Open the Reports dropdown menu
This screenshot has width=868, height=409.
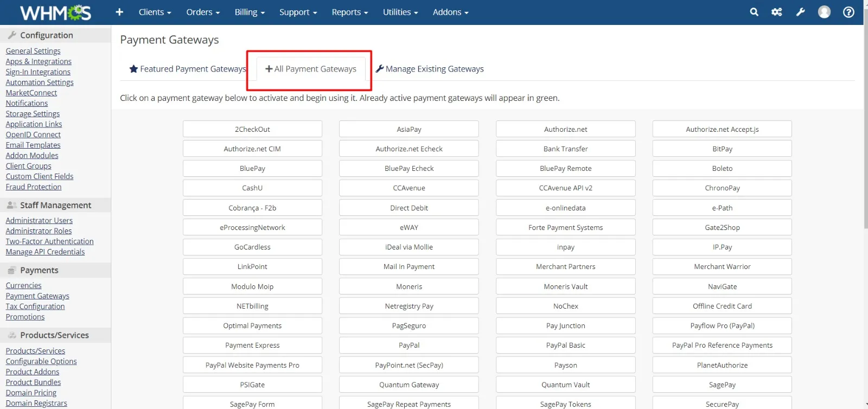(349, 12)
